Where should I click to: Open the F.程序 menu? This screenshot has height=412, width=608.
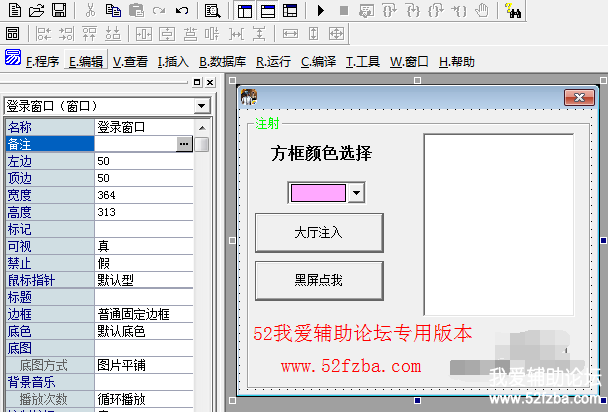pos(42,62)
